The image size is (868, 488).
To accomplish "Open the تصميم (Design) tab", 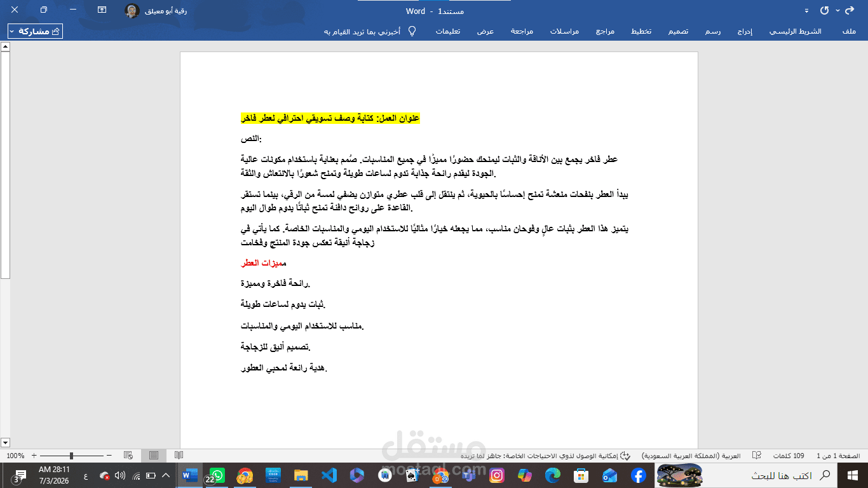I will coord(677,31).
